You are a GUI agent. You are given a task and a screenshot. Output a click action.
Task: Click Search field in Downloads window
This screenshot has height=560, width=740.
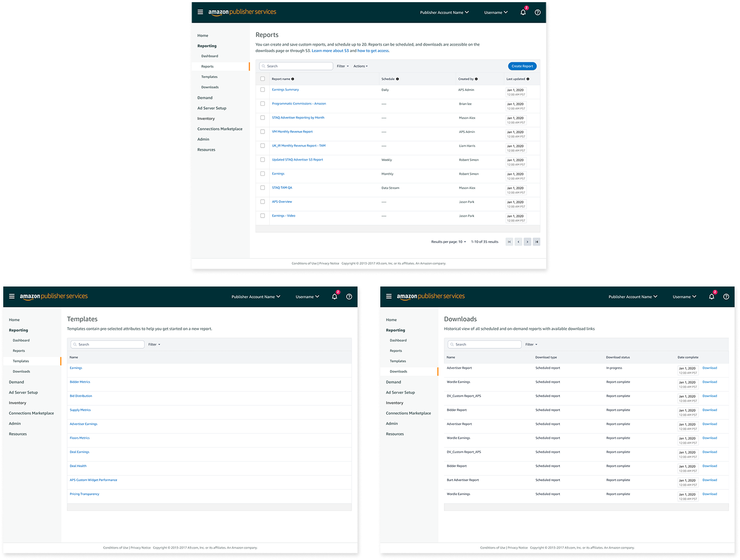click(x=484, y=345)
